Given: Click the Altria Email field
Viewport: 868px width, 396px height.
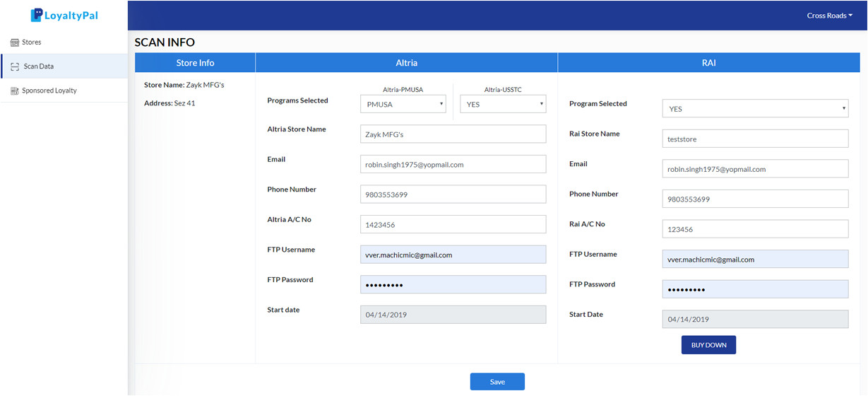Looking at the screenshot, I should point(453,164).
